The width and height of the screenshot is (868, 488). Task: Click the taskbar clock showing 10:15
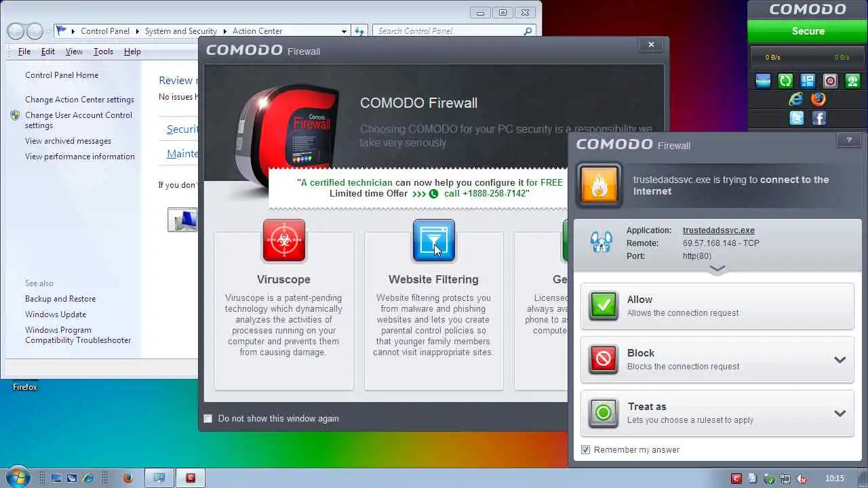[x=835, y=478]
